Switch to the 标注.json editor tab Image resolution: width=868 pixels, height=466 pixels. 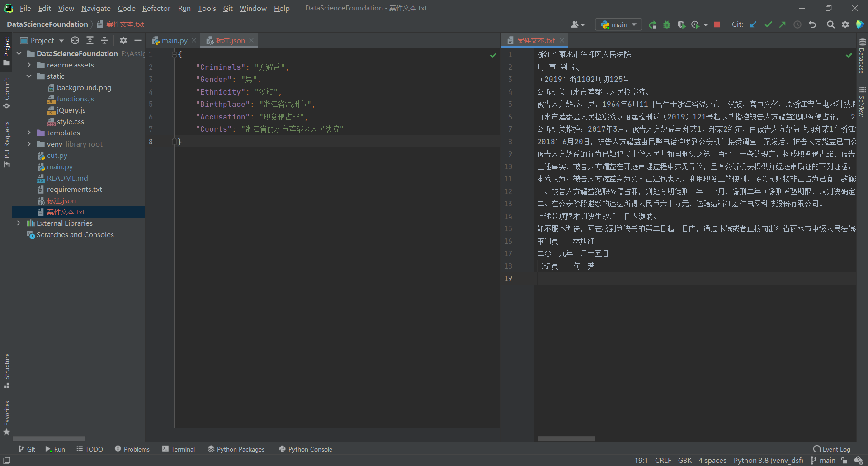(230, 40)
